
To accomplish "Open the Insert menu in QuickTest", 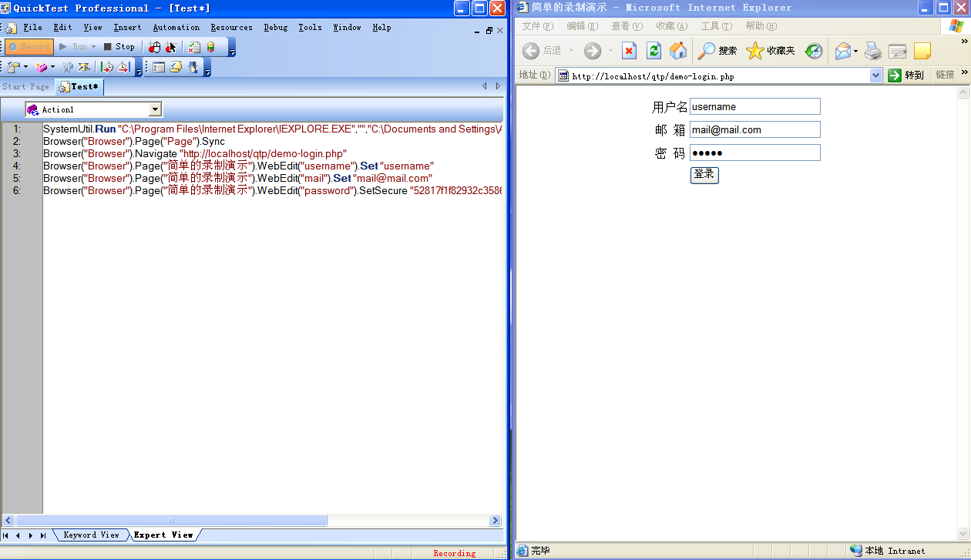I will [x=127, y=27].
